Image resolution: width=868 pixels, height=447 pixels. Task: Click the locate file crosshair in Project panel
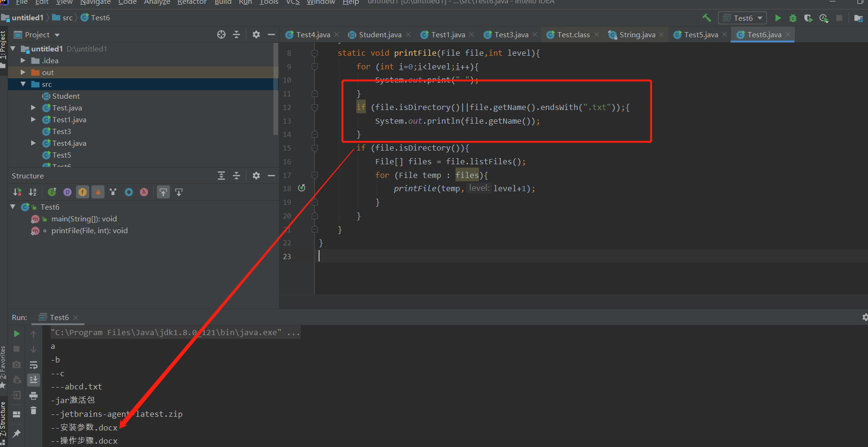click(221, 34)
